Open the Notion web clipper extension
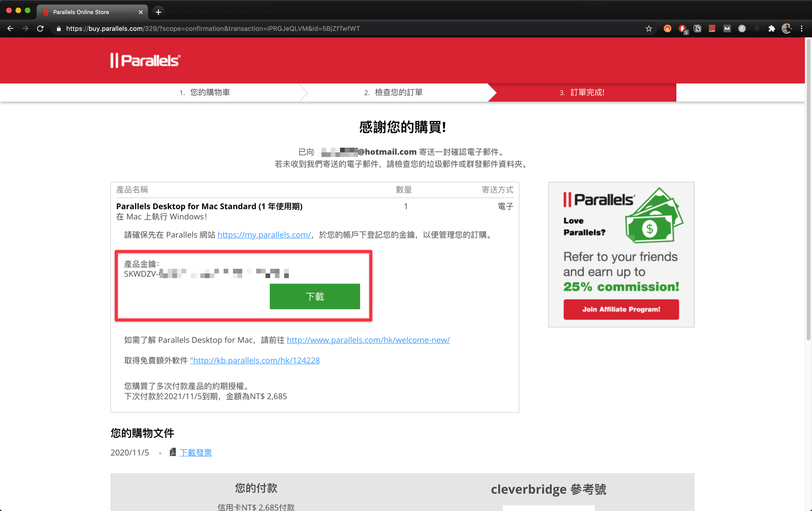The height and width of the screenshot is (511, 812). pos(697,28)
